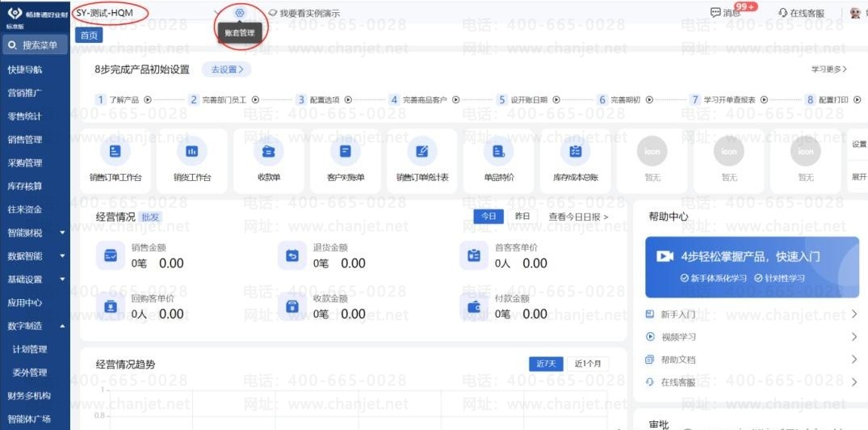Play step 7 学习开单查报表 video icon
Viewport: 868px width, 430px height.
[x=765, y=100]
